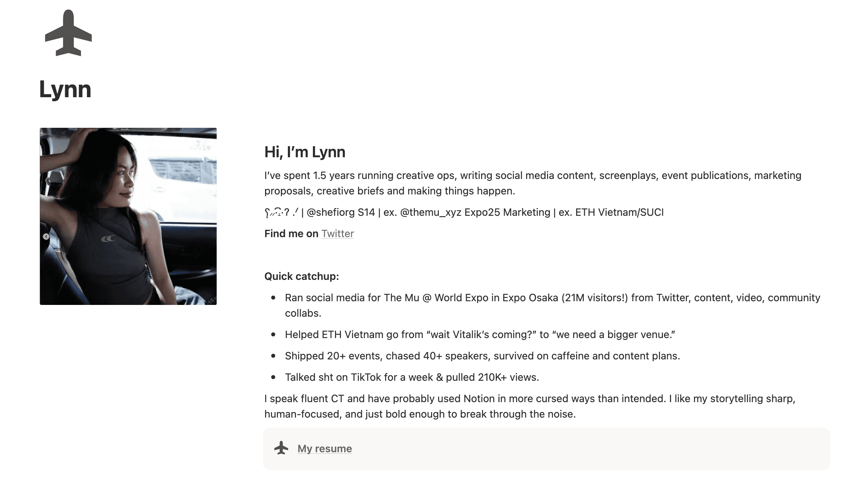868x492 pixels.
Task: Click the @themu_xyz Expo25 Marketing text
Action: click(475, 212)
